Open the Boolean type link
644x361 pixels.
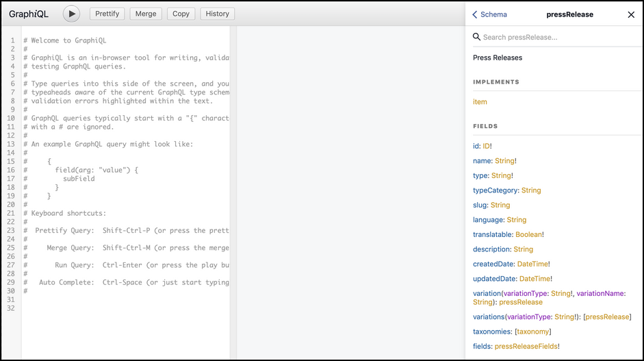click(528, 235)
